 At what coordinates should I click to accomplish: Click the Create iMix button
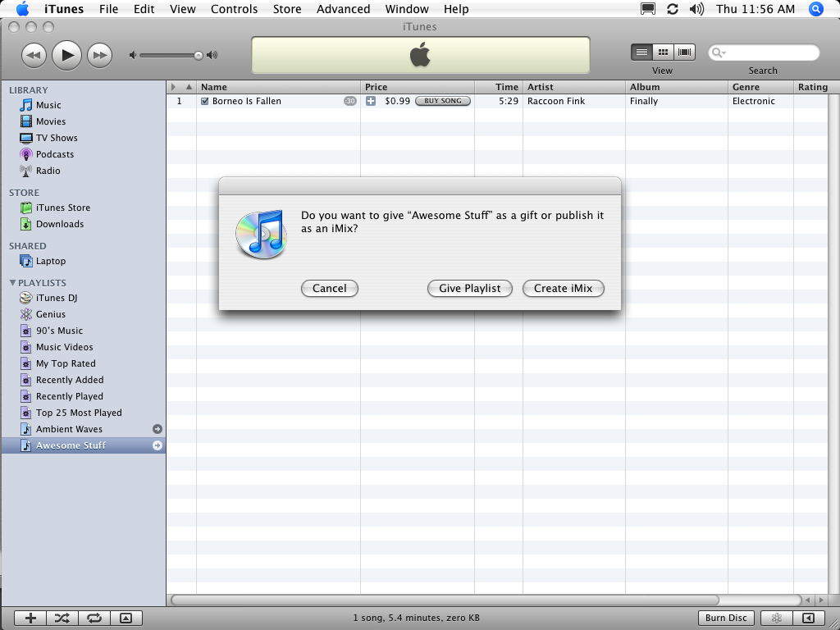click(563, 288)
